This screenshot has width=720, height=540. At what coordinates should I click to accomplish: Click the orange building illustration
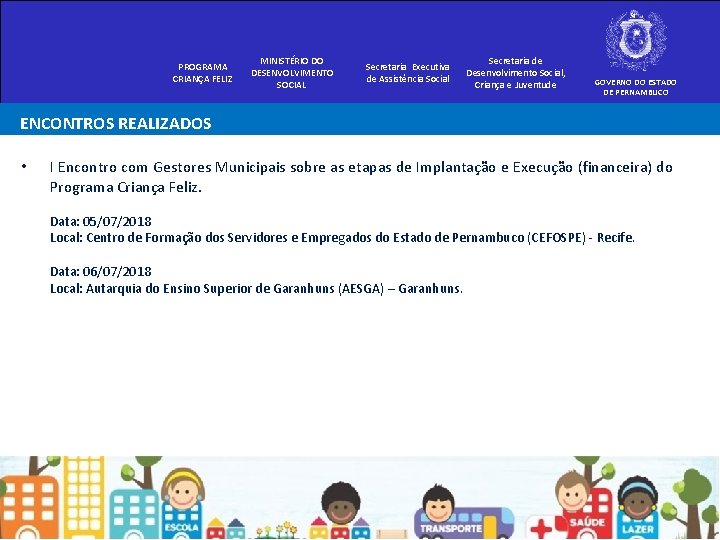click(x=30, y=507)
